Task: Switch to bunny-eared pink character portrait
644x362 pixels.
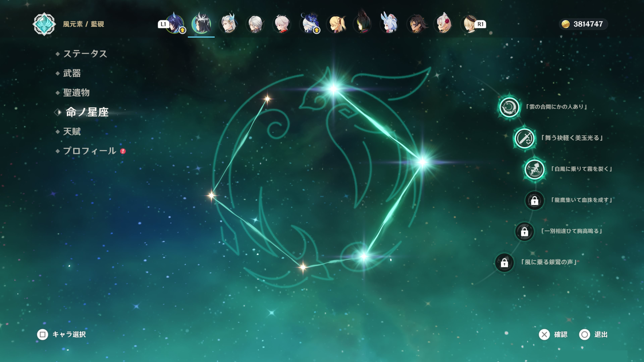Action: (x=389, y=23)
